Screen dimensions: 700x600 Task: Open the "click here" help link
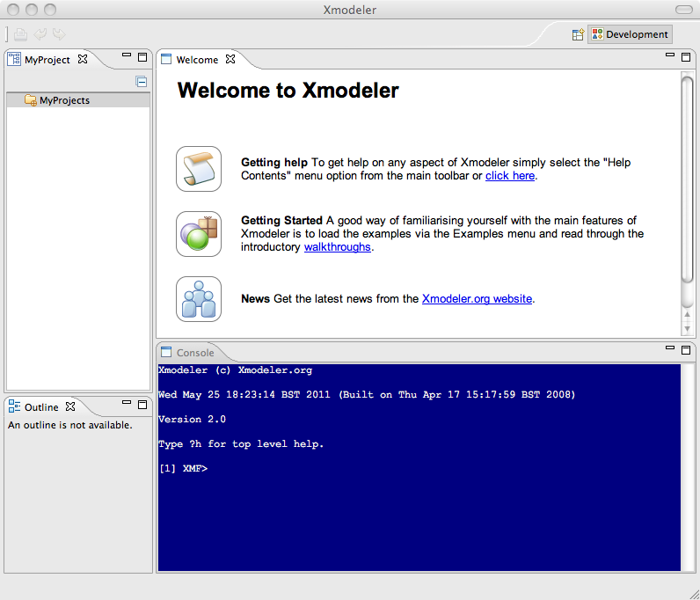(510, 176)
